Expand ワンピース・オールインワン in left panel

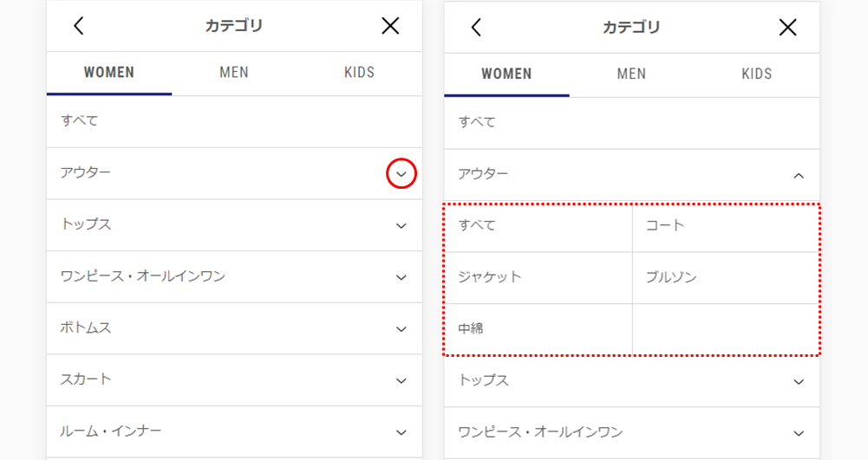tap(401, 277)
